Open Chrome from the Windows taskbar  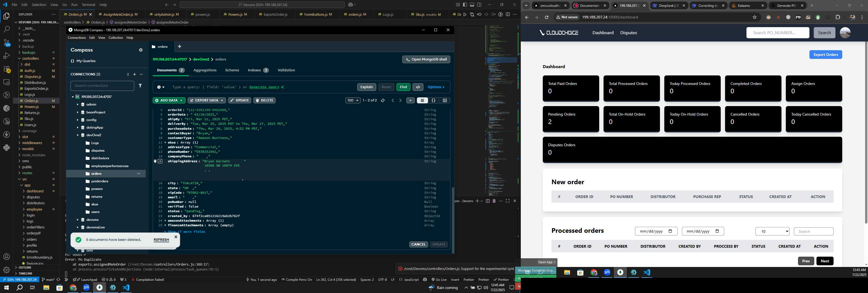73,288
